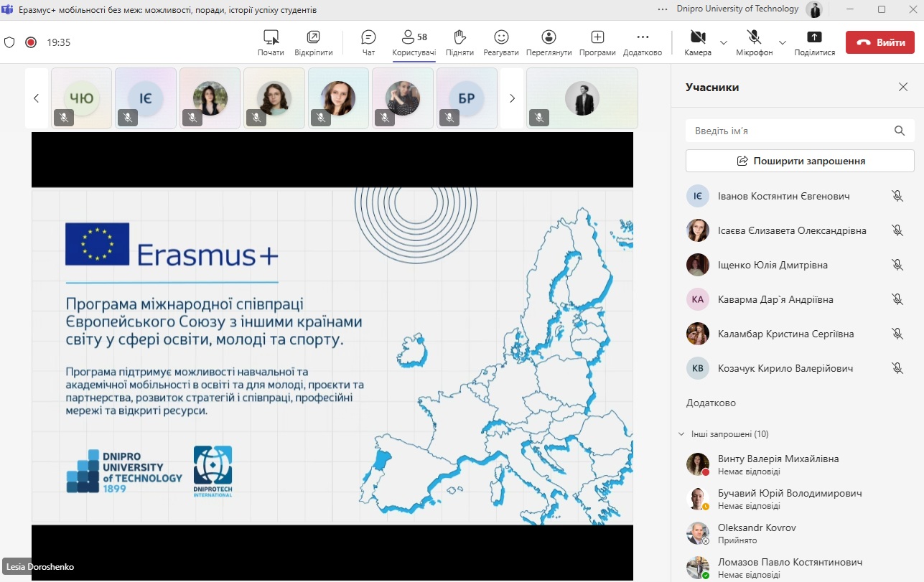Open Додатково more options menu
Screen dimensions: 924x582
click(643, 42)
